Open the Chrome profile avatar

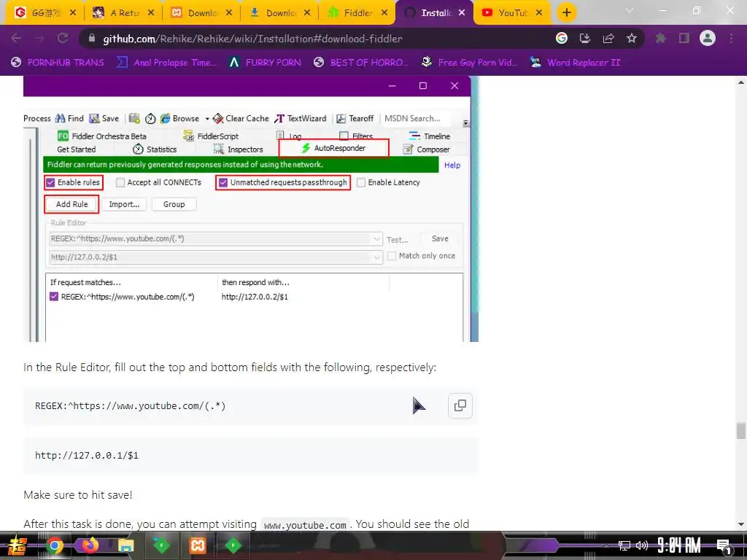(x=708, y=38)
